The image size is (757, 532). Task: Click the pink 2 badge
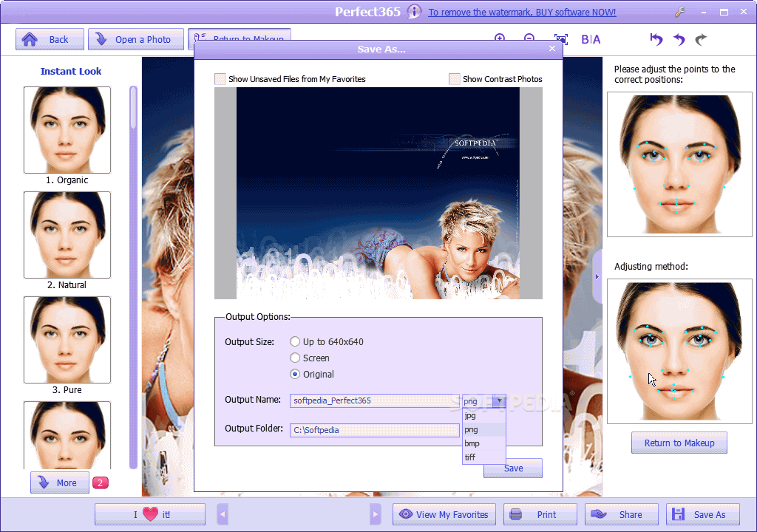tap(101, 482)
